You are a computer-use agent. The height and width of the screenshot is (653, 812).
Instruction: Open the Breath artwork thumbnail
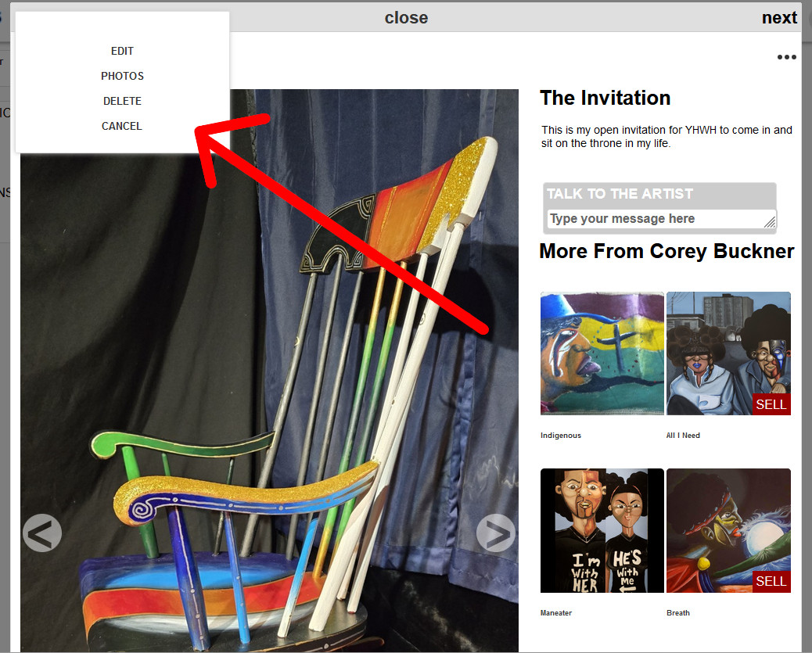728,530
